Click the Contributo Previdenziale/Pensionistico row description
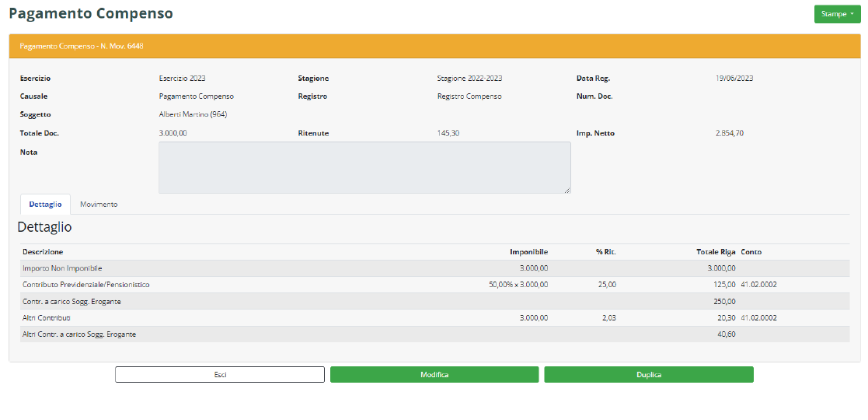The image size is (868, 420). point(86,285)
